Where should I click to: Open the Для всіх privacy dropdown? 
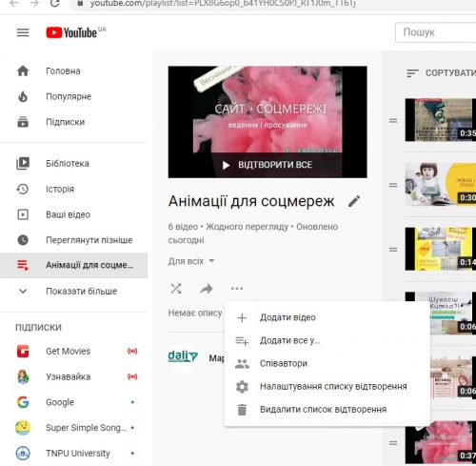click(191, 261)
